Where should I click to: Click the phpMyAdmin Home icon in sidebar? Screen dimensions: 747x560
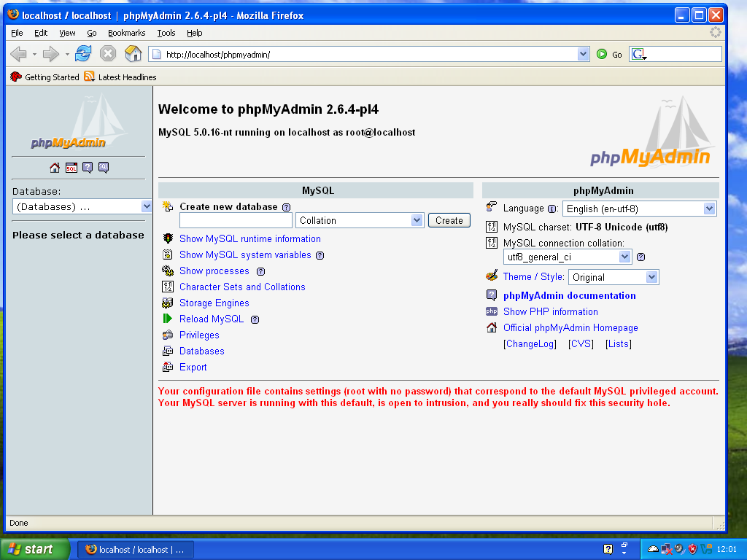[x=55, y=168]
